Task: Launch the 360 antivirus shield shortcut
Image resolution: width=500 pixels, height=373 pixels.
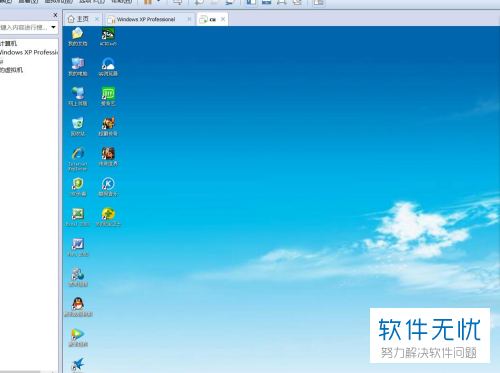Action: [x=78, y=186]
